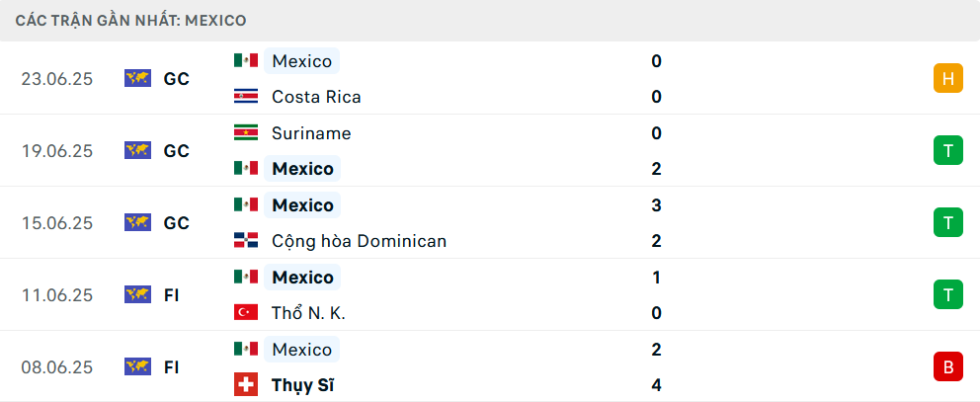Click competition icon on 08.06.25 row
Image resolution: width=980 pixels, height=402 pixels.
[x=137, y=366]
